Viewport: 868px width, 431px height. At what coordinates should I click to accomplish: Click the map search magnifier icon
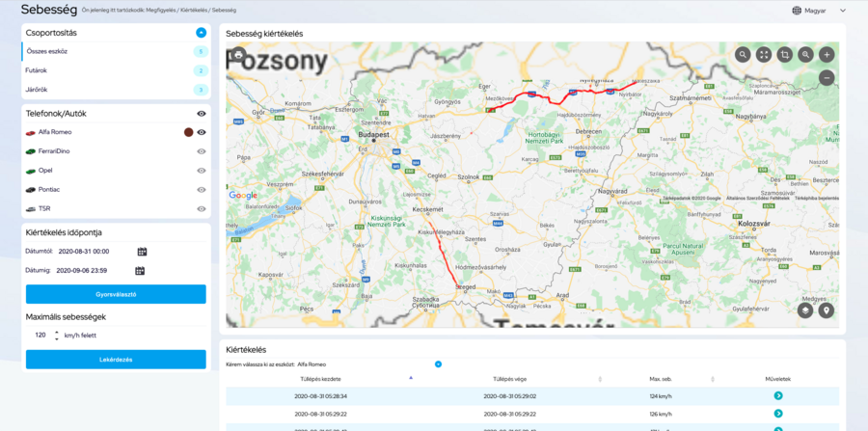pyautogui.click(x=743, y=55)
